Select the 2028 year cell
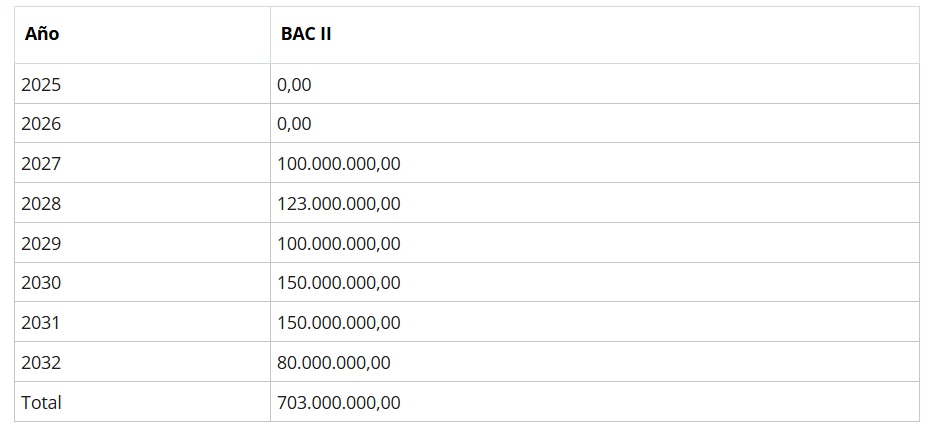The height and width of the screenshot is (439, 926). click(41, 204)
